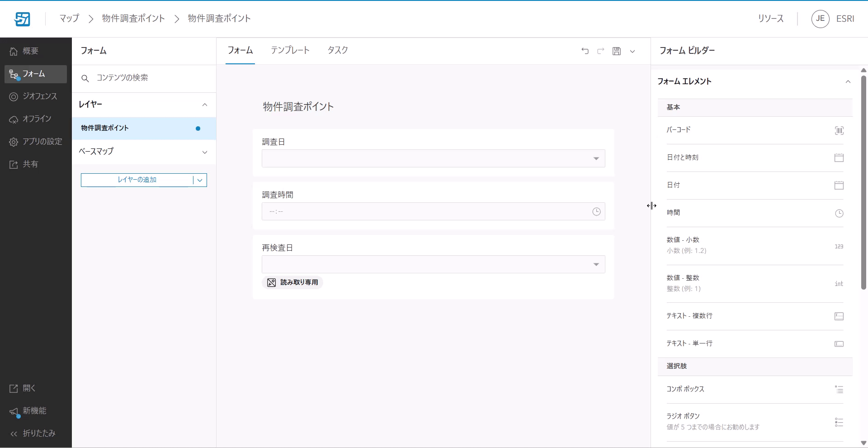This screenshot has height=448, width=868.
Task: Click clock icon in 調査時間 field
Action: click(x=596, y=212)
